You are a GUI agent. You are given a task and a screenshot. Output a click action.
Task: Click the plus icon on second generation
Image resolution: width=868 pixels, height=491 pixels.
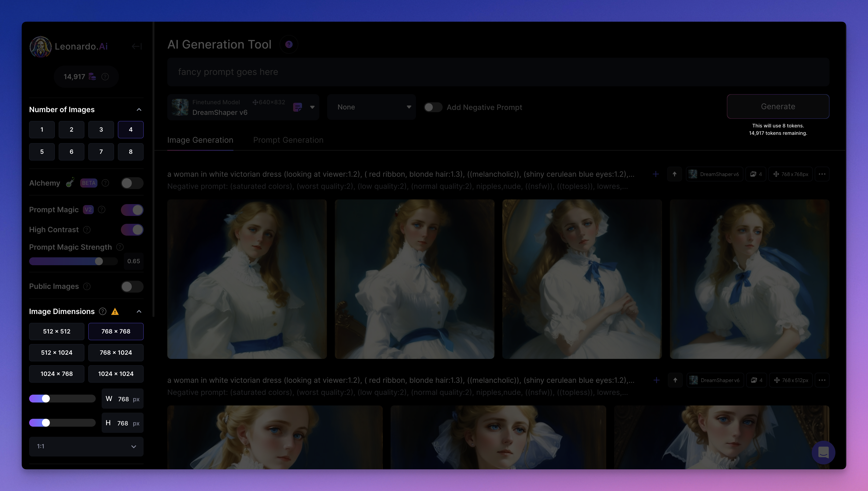coord(656,380)
